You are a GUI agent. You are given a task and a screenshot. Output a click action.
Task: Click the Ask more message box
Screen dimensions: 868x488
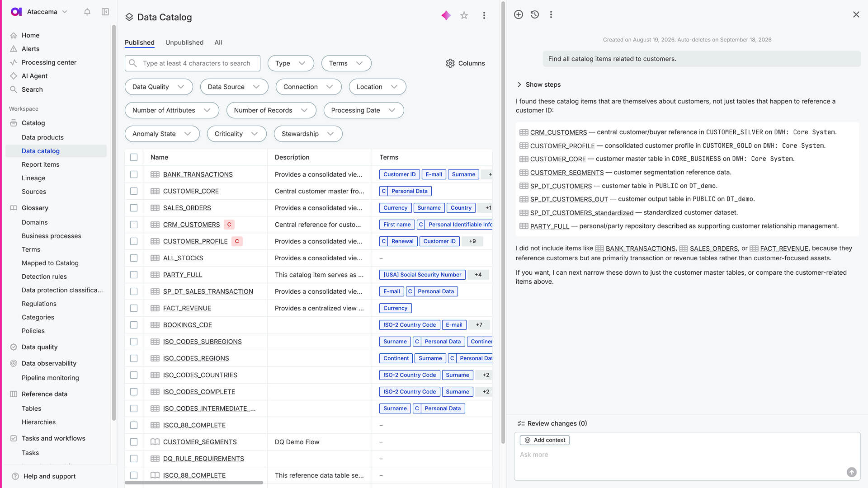tap(687, 455)
